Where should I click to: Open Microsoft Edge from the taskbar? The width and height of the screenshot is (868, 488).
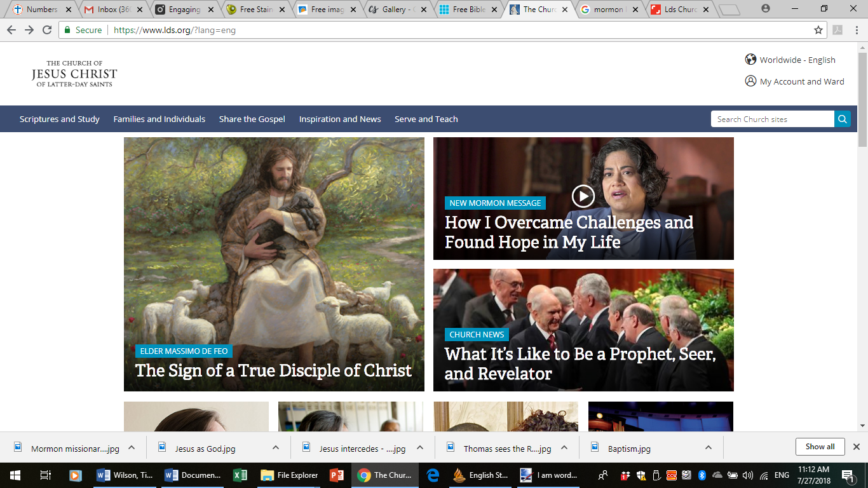433,475
